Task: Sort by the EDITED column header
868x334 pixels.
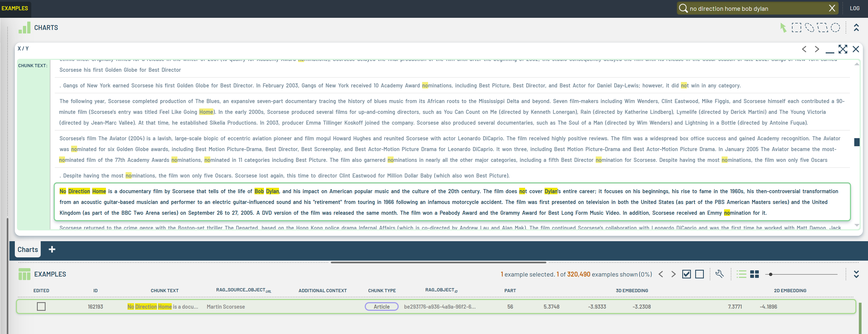Action: [41, 291]
